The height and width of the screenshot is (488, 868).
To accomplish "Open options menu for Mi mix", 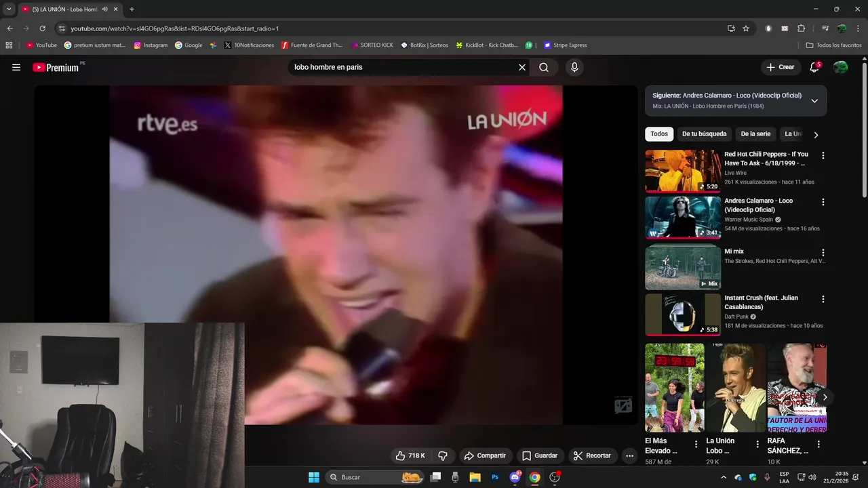I will point(823,251).
